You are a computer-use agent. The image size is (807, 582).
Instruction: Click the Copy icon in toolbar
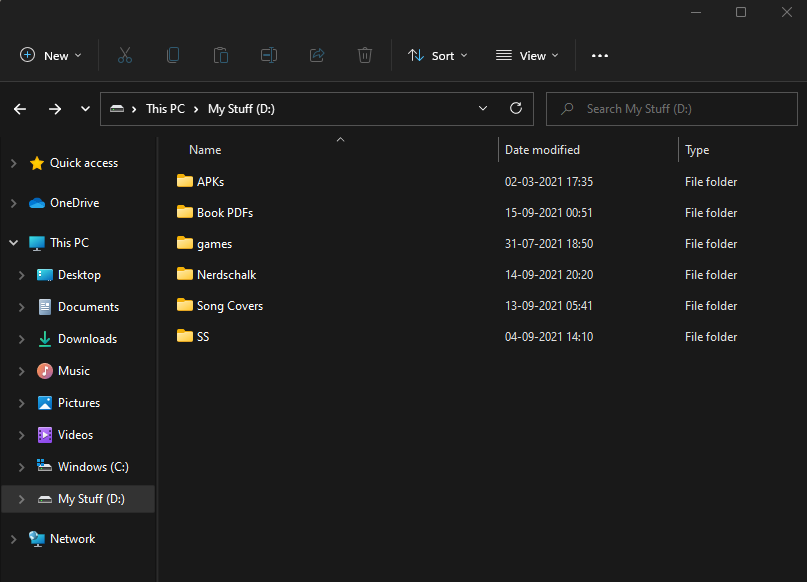point(173,56)
